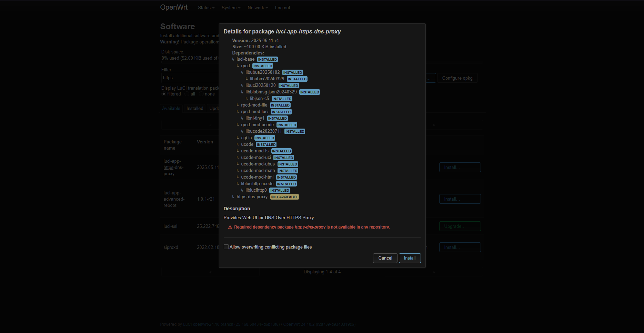Click the ucode-mod-fs dependency entry

tap(255, 151)
